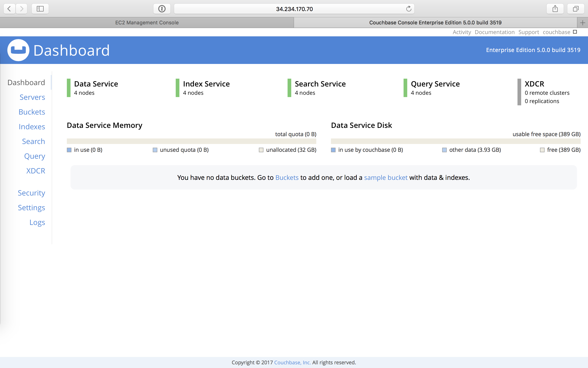Image resolution: width=588 pixels, height=368 pixels.
Task: Open Settings in the sidebar
Action: coord(31,208)
